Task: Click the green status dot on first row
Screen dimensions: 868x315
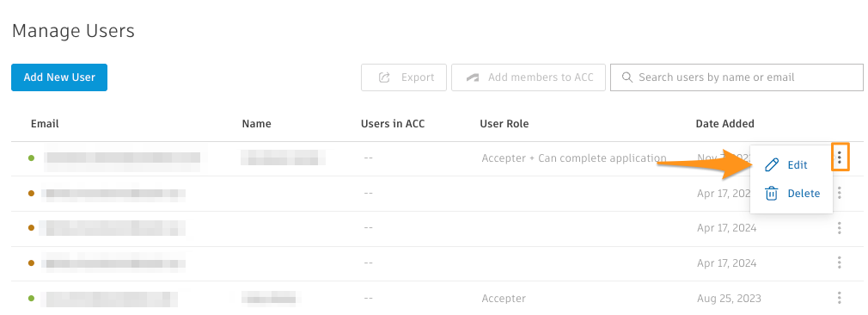Action: (x=31, y=158)
